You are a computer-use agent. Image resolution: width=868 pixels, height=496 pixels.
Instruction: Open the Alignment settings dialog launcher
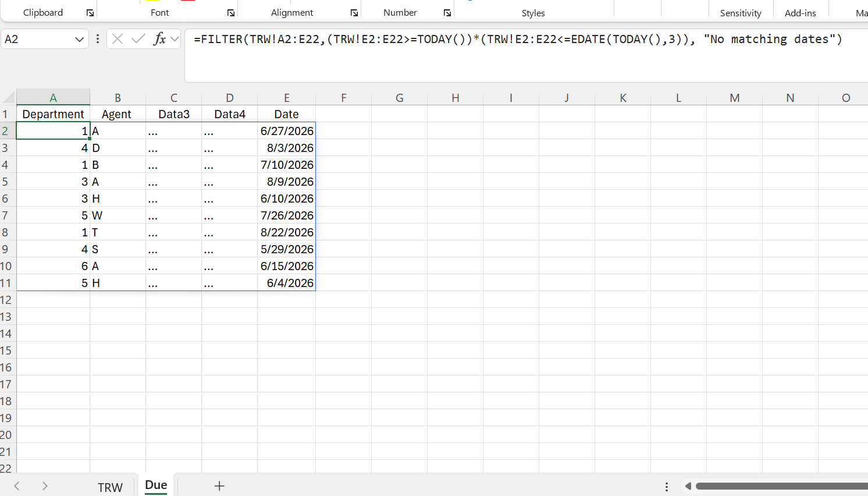(354, 13)
